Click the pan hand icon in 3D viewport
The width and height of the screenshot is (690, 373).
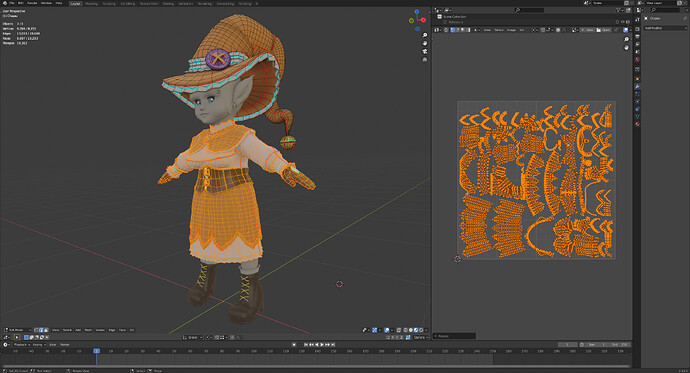[x=425, y=43]
